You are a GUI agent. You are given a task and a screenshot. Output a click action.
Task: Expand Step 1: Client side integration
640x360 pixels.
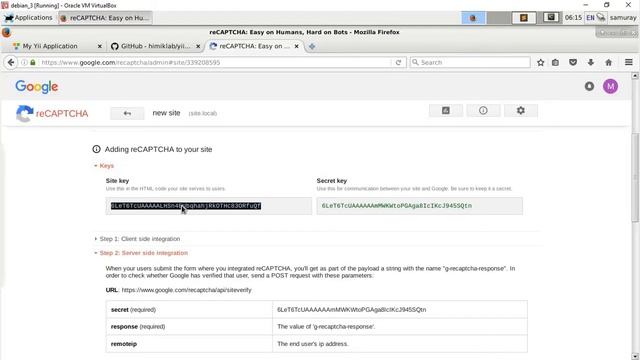pos(137,239)
